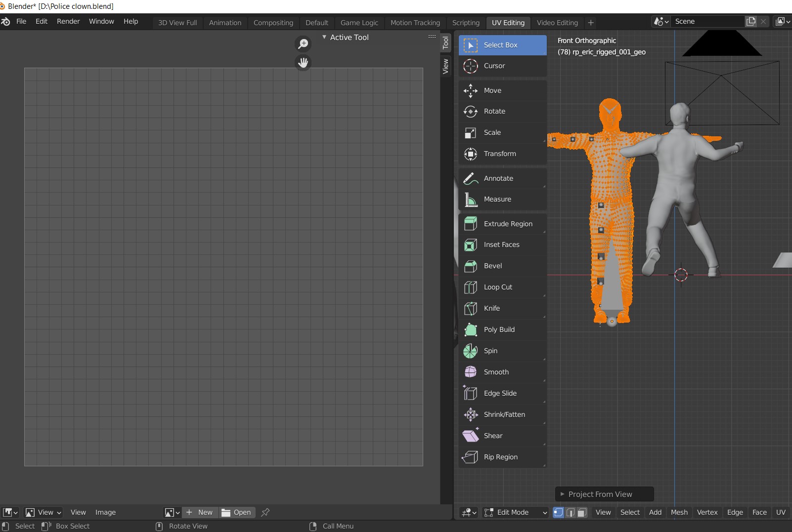Pick the Knife tool

coord(502,308)
